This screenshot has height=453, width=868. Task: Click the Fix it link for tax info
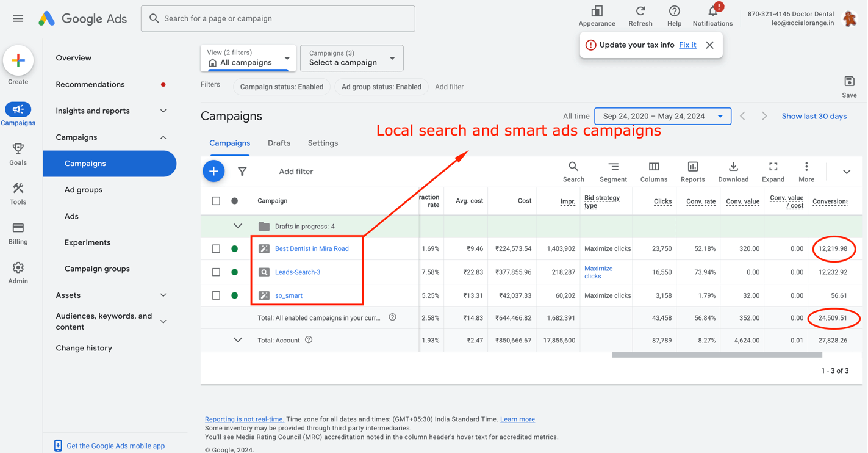[x=687, y=45]
